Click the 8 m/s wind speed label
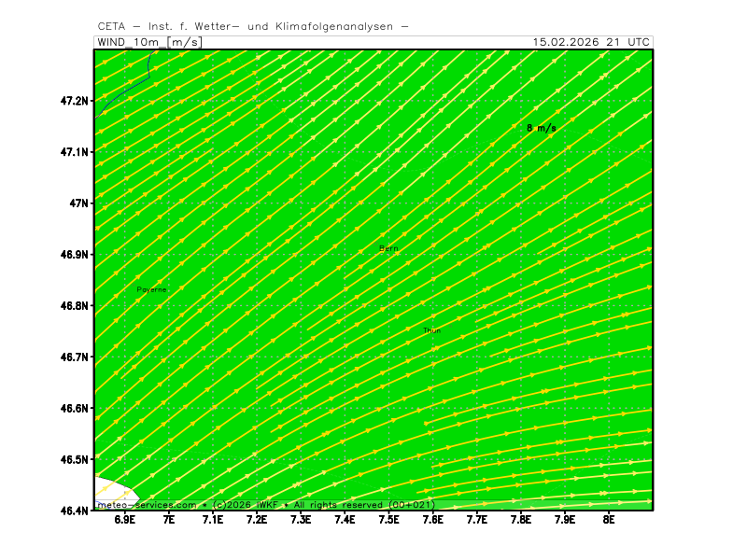747x560 pixels. point(541,128)
